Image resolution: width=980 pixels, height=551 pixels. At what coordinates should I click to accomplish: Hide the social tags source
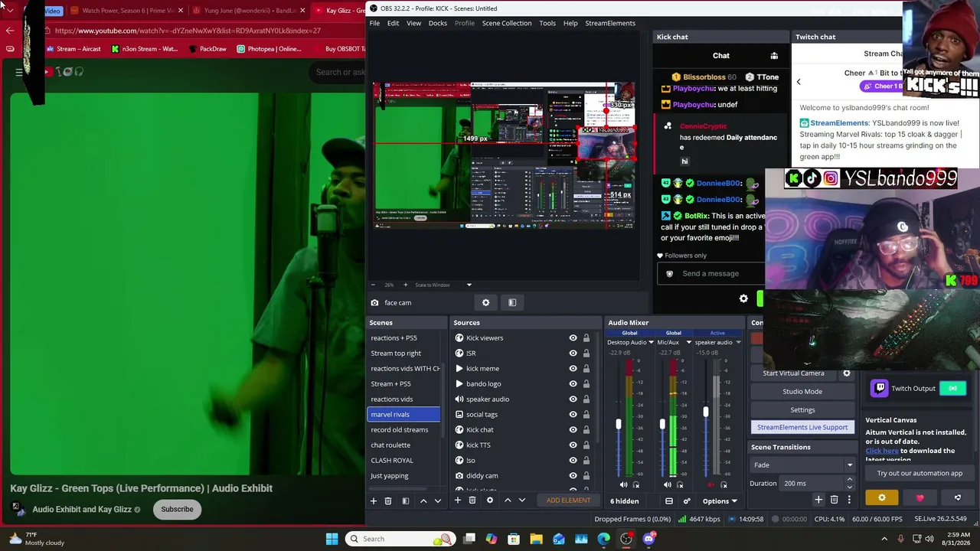(573, 414)
